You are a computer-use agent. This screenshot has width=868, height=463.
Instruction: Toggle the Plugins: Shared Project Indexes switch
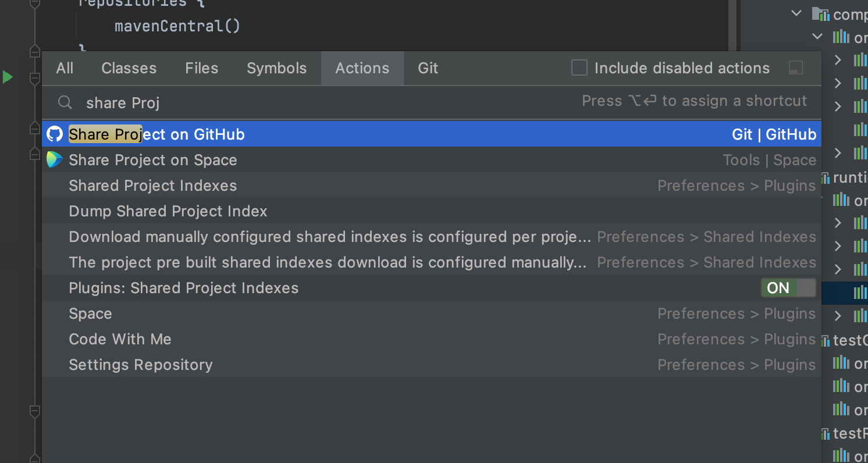pos(788,288)
